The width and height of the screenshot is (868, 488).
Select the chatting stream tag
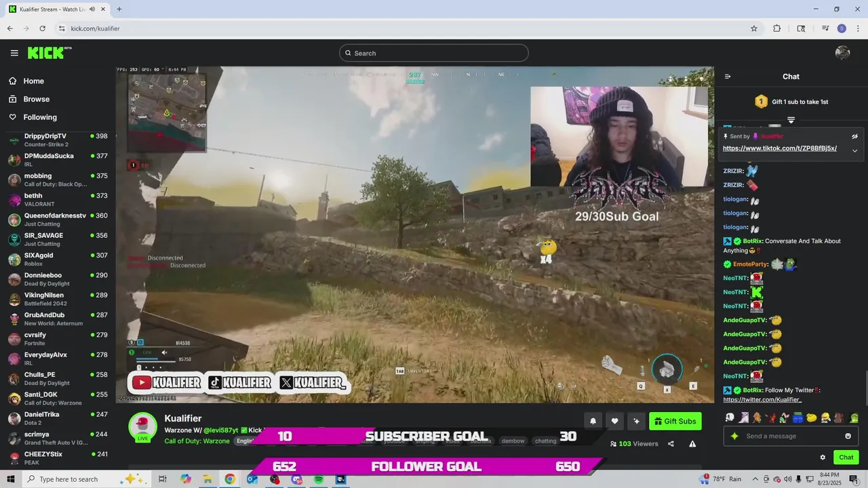point(545,441)
